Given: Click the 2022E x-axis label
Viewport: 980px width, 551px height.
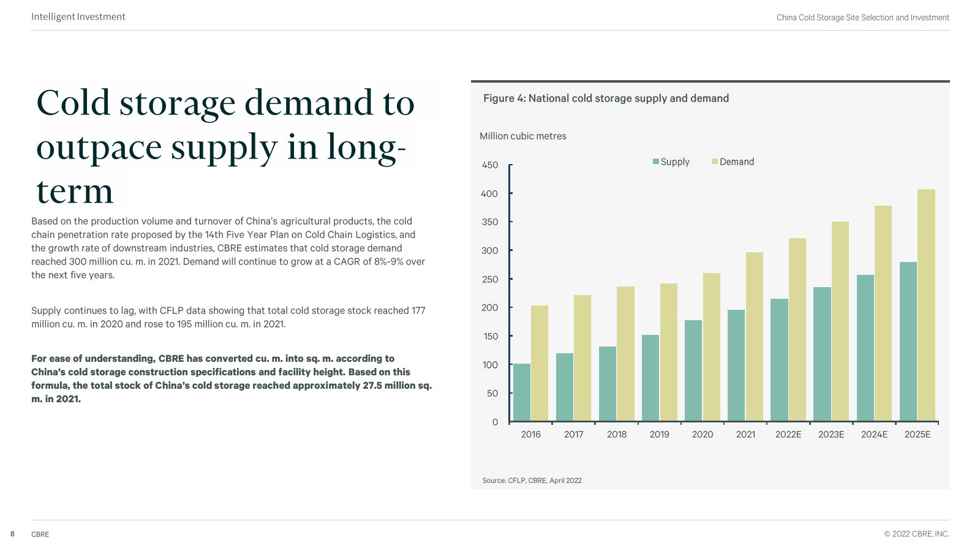Looking at the screenshot, I should tap(788, 435).
